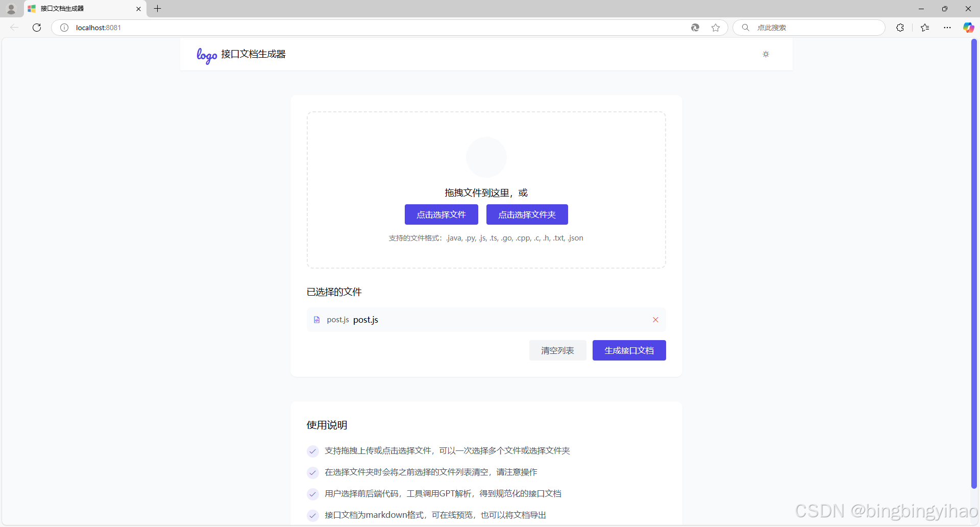This screenshot has height=527, width=980.
Task: Click checkmark beside 在选择文件夹时 instruction
Action: 313,472
